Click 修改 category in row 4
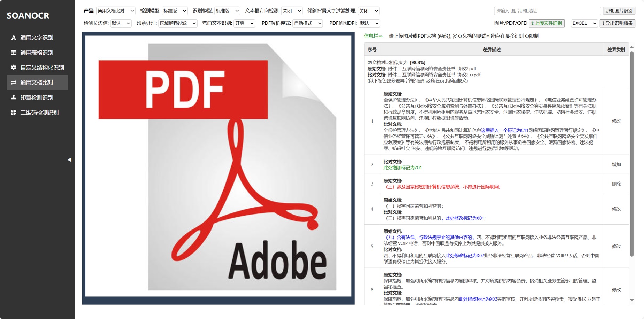This screenshot has height=319, width=644. point(616,209)
